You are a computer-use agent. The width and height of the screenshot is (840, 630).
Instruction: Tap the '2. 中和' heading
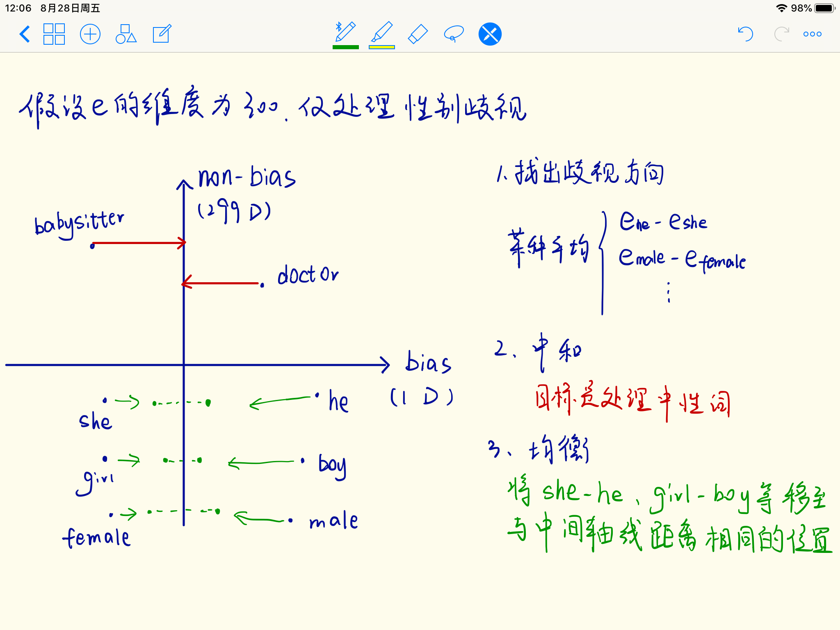(x=538, y=352)
